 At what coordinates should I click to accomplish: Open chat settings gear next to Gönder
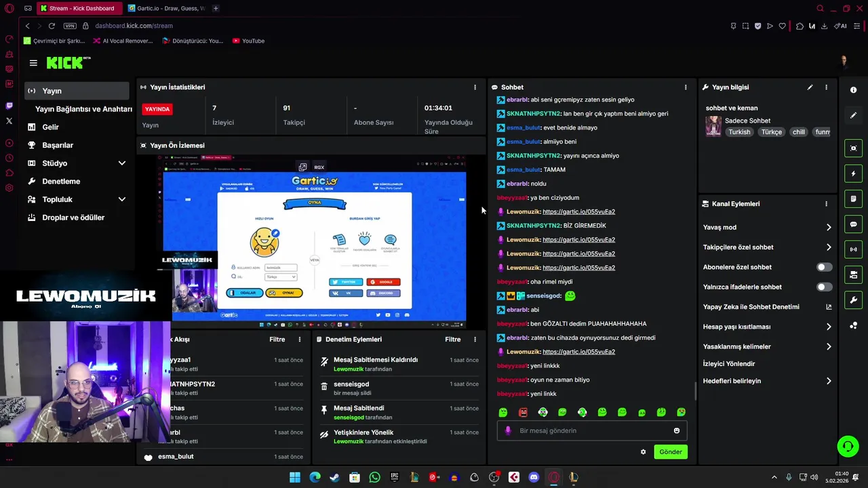[x=643, y=452]
